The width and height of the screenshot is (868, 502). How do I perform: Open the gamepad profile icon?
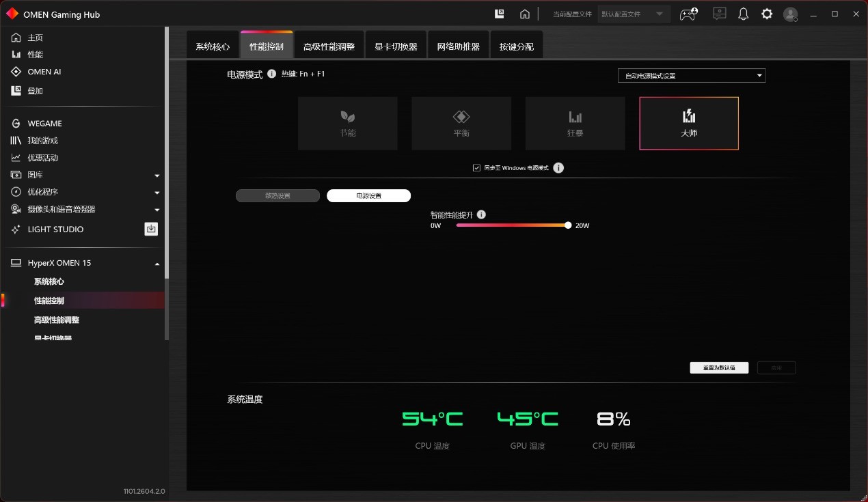688,14
